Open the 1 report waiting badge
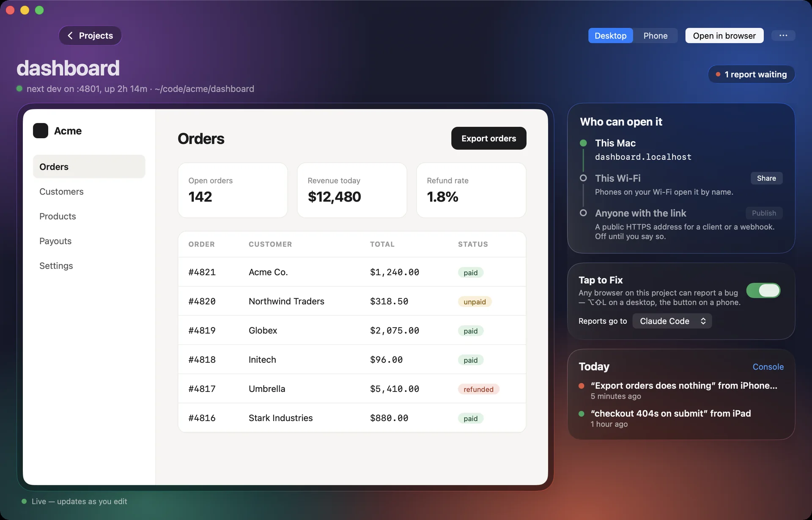 tap(751, 74)
